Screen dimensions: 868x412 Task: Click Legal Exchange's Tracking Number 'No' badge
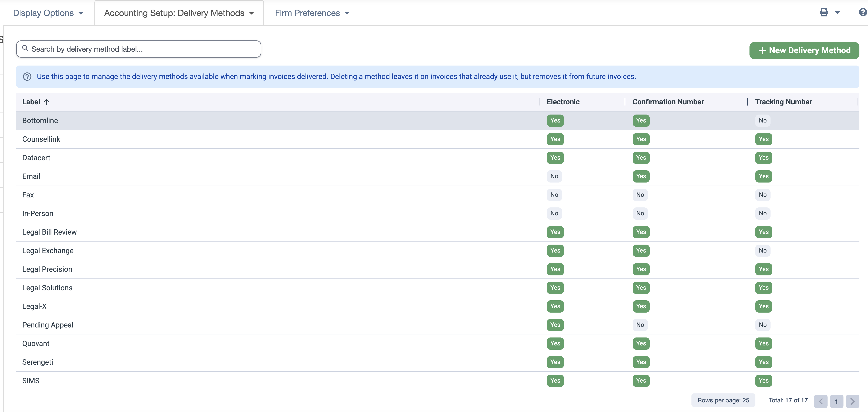tap(763, 251)
